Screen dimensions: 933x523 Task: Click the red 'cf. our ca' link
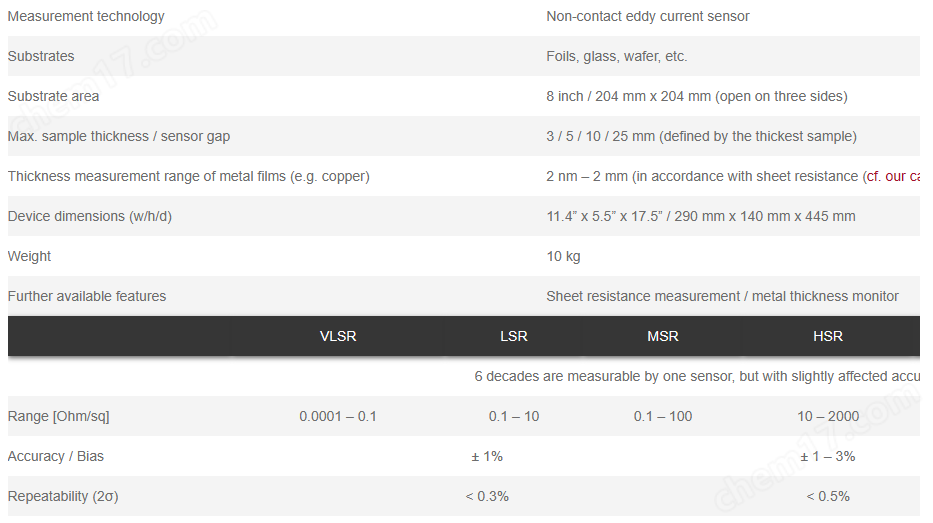893,176
